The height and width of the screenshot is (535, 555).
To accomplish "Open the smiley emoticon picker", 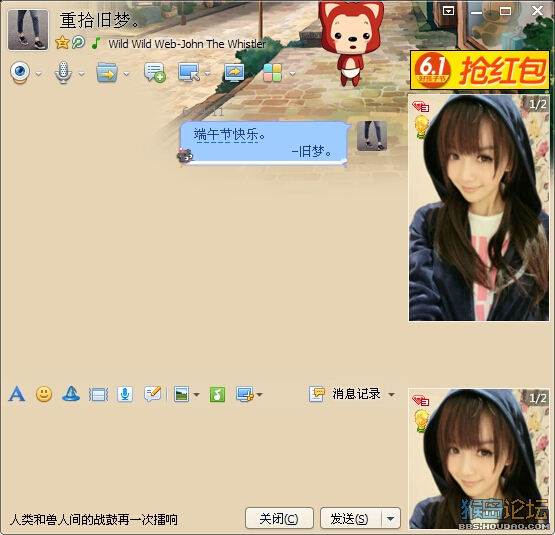I will pyautogui.click(x=44, y=394).
